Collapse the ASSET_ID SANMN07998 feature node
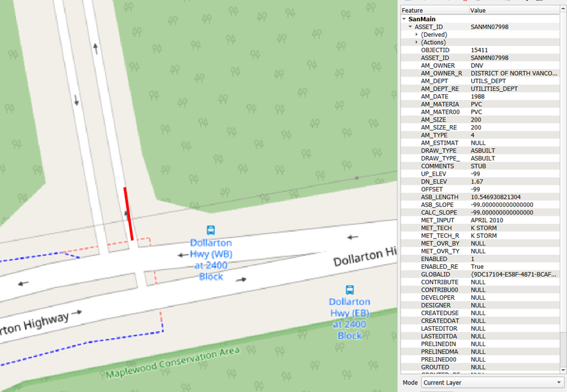The image size is (567, 392). [411, 27]
